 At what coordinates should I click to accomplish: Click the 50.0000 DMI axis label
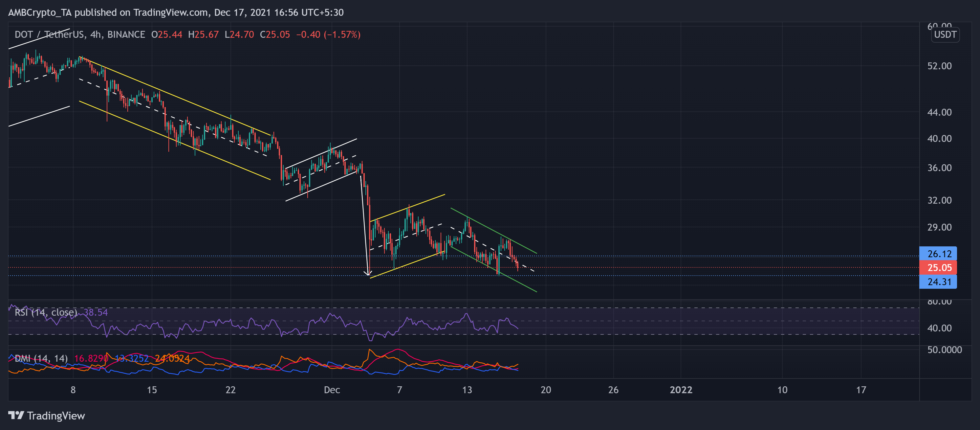click(x=944, y=350)
